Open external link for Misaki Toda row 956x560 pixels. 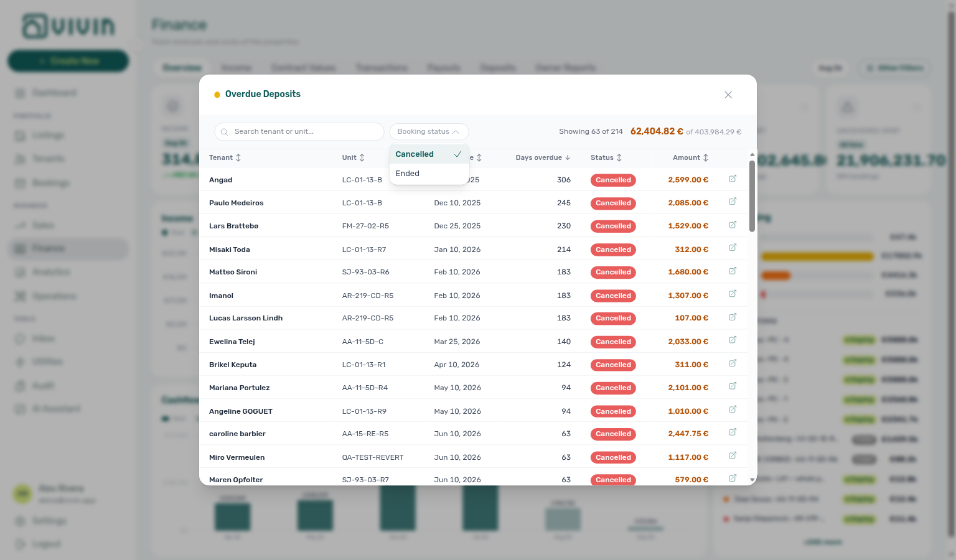733,248
